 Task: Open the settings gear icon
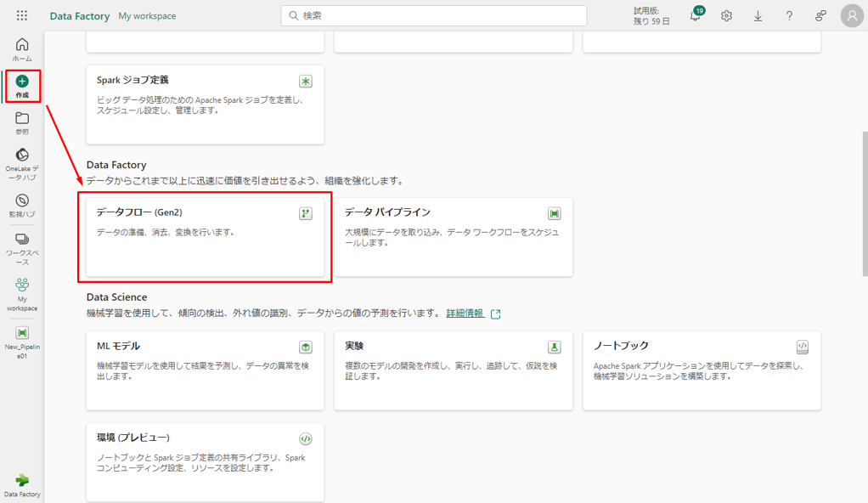point(726,16)
